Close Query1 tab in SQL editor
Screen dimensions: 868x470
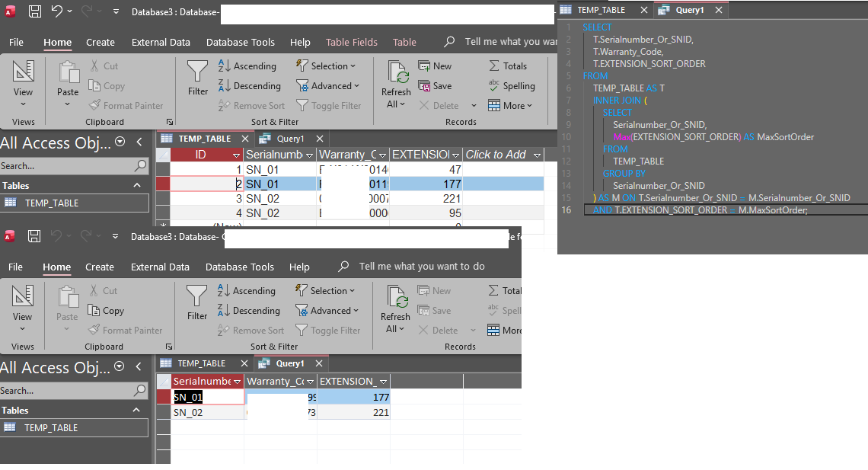pyautogui.click(x=719, y=10)
